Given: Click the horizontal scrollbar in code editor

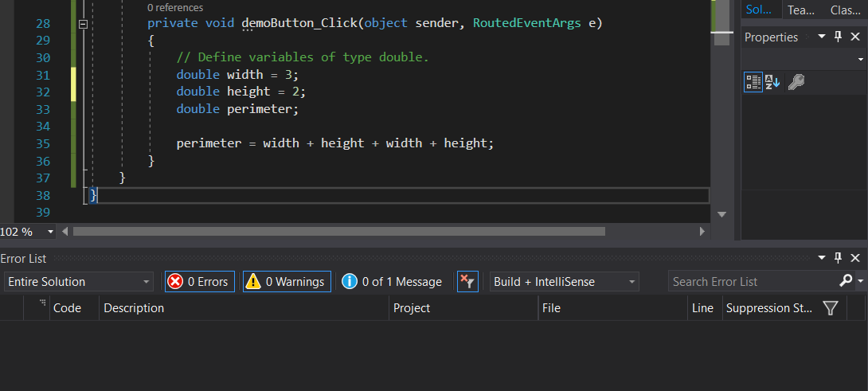Looking at the screenshot, I should click(x=338, y=232).
